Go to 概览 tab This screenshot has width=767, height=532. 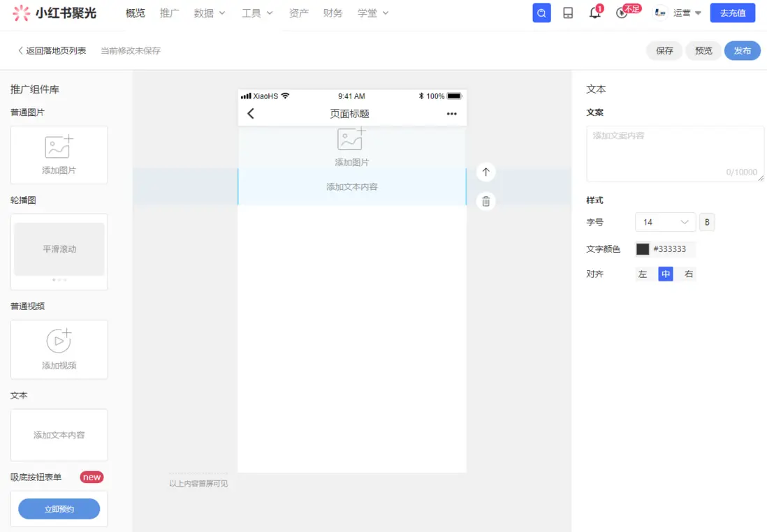136,13
